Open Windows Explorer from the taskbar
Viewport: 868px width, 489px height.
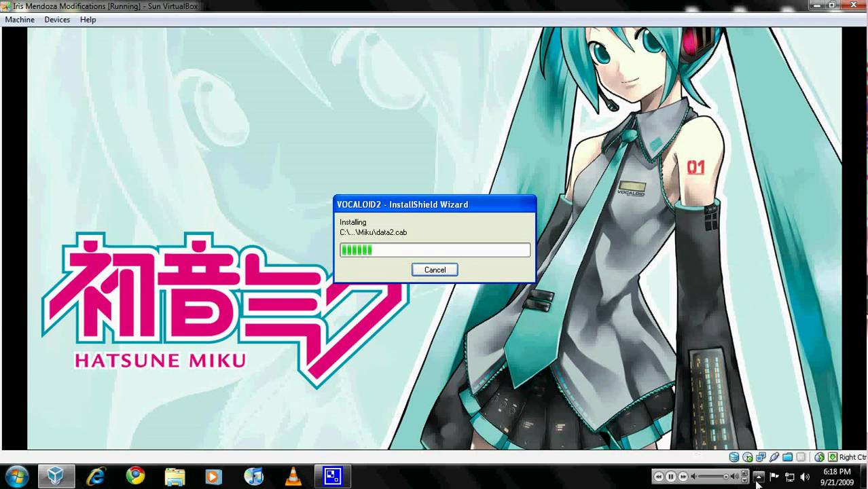[175, 476]
